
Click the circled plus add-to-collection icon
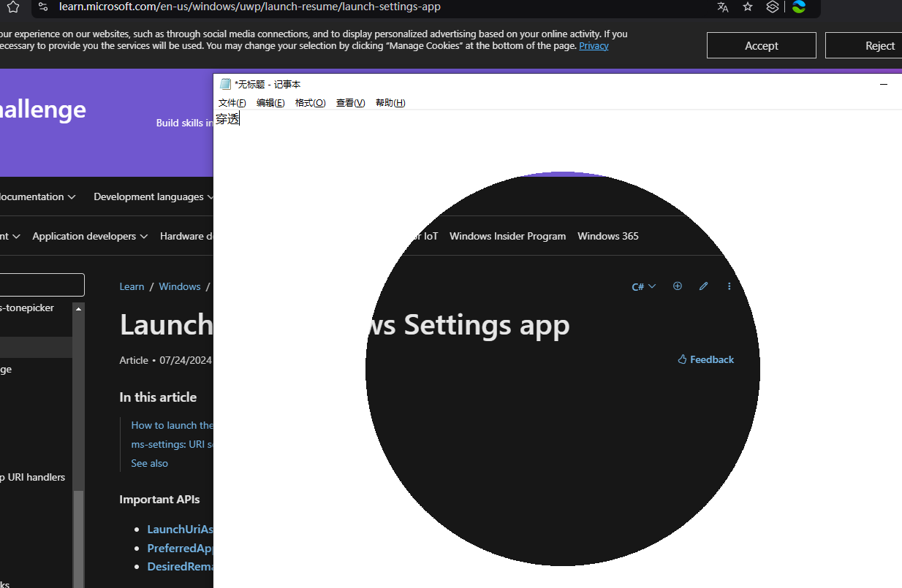(x=678, y=286)
